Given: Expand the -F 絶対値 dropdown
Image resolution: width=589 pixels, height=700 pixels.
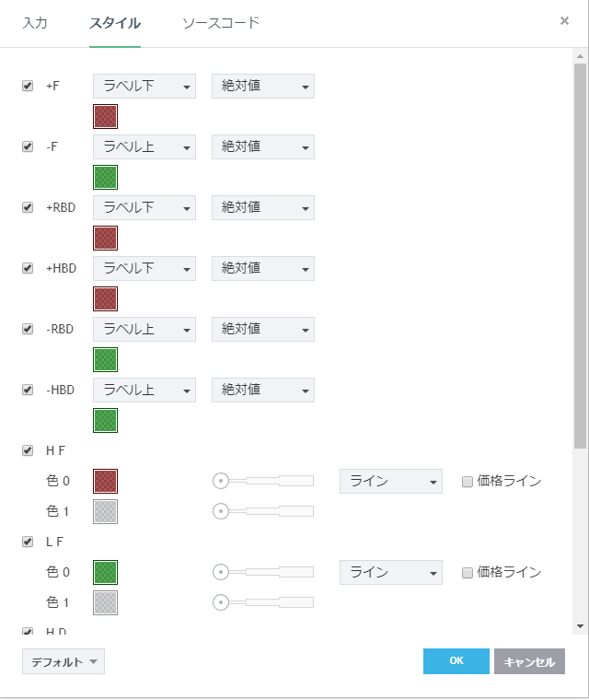Looking at the screenshot, I should (x=263, y=147).
